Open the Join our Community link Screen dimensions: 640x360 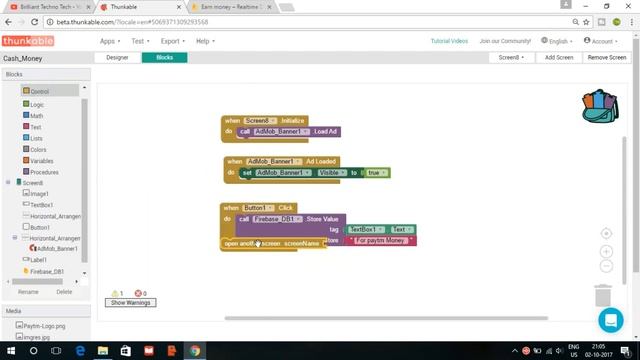(x=505, y=41)
